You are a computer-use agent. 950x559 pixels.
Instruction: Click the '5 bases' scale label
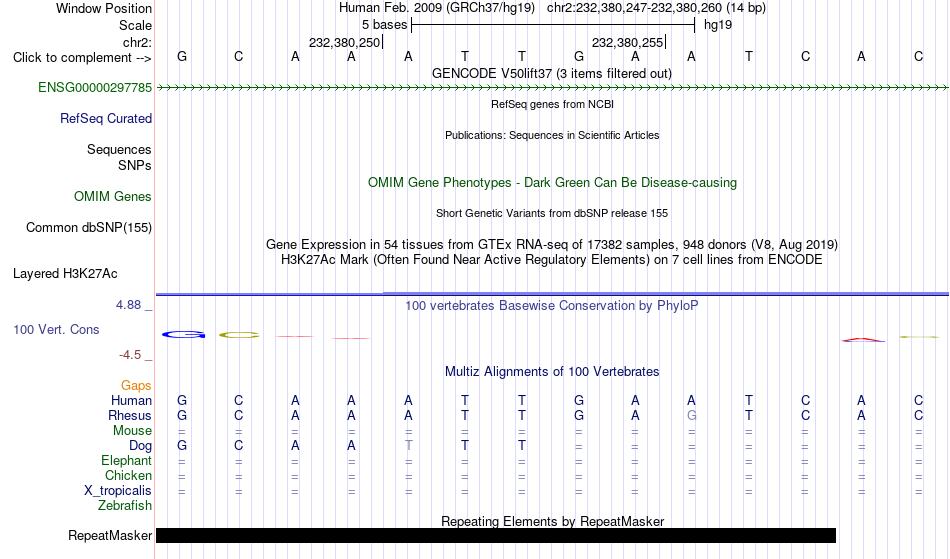(384, 25)
